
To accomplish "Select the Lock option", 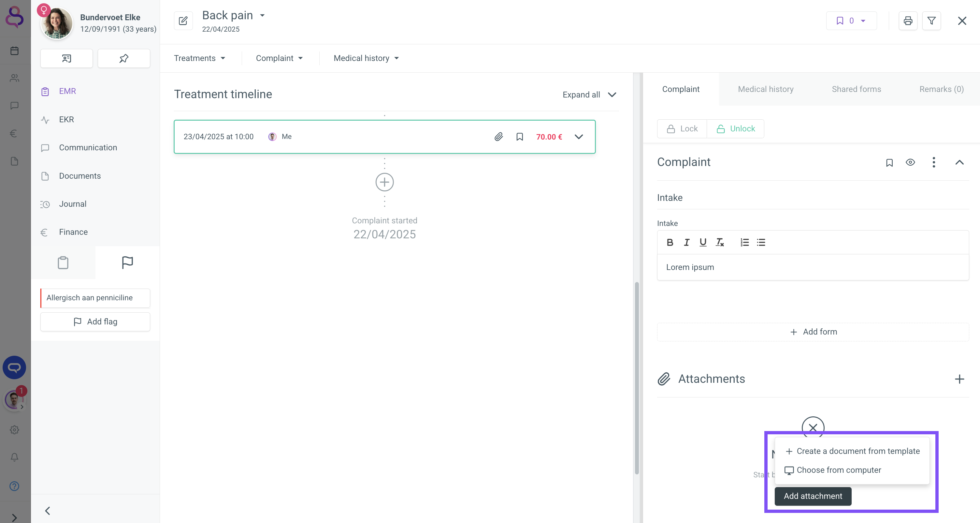I will (682, 129).
